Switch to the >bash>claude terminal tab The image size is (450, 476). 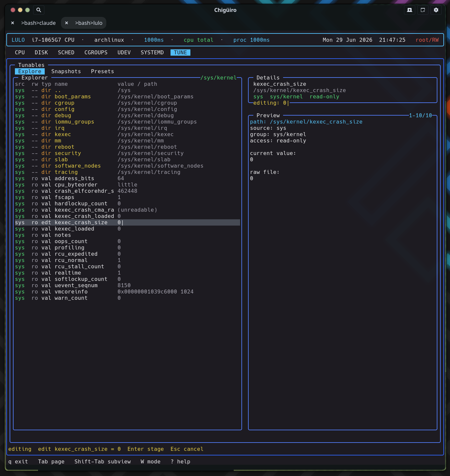click(38, 23)
